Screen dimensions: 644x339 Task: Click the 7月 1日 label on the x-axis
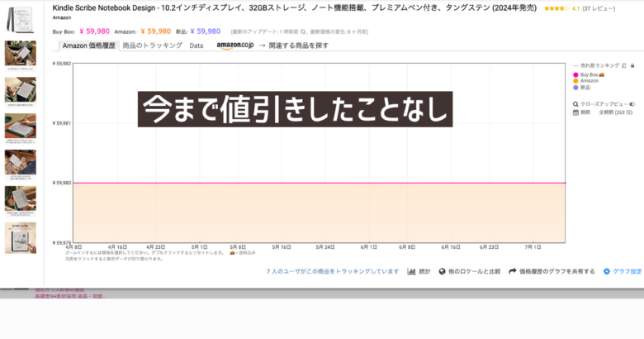click(x=533, y=247)
